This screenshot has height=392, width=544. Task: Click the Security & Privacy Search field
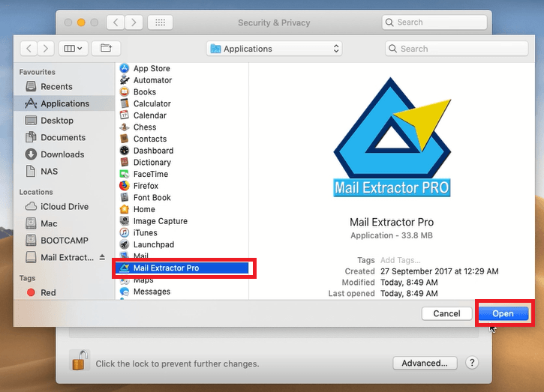(434, 22)
